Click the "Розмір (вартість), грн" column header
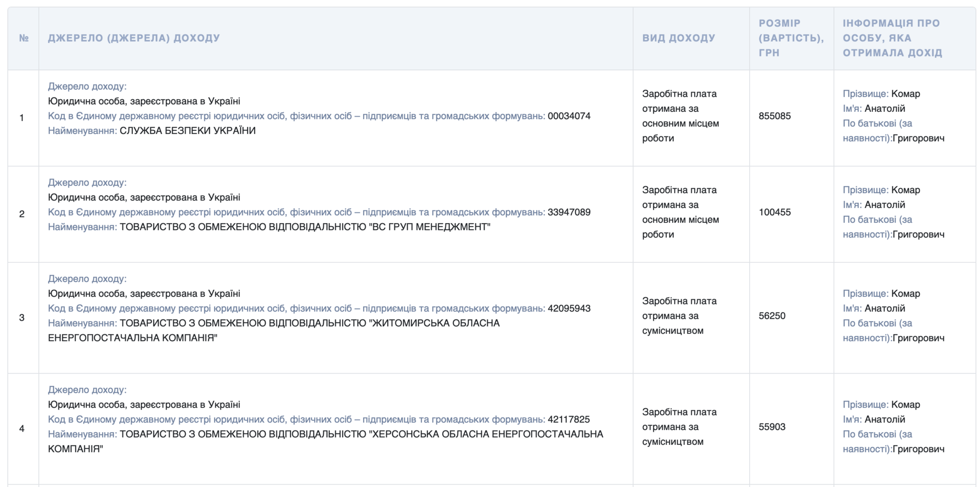The image size is (980, 487). (791, 38)
